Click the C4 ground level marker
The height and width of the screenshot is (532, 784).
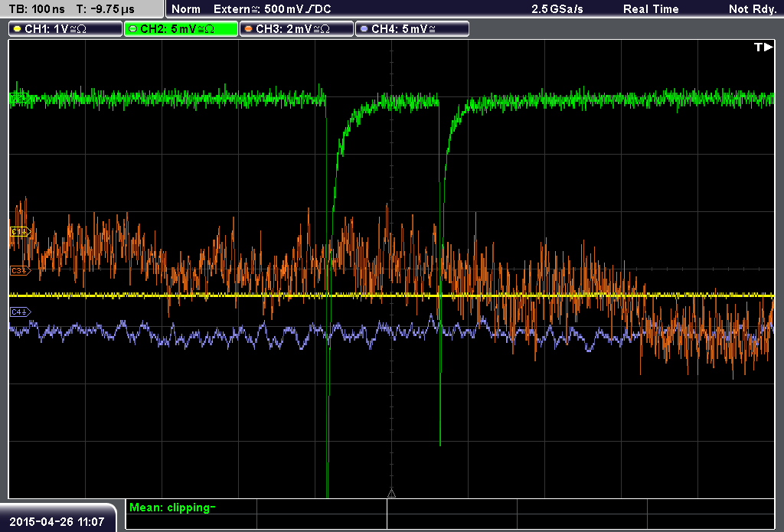[x=21, y=312]
